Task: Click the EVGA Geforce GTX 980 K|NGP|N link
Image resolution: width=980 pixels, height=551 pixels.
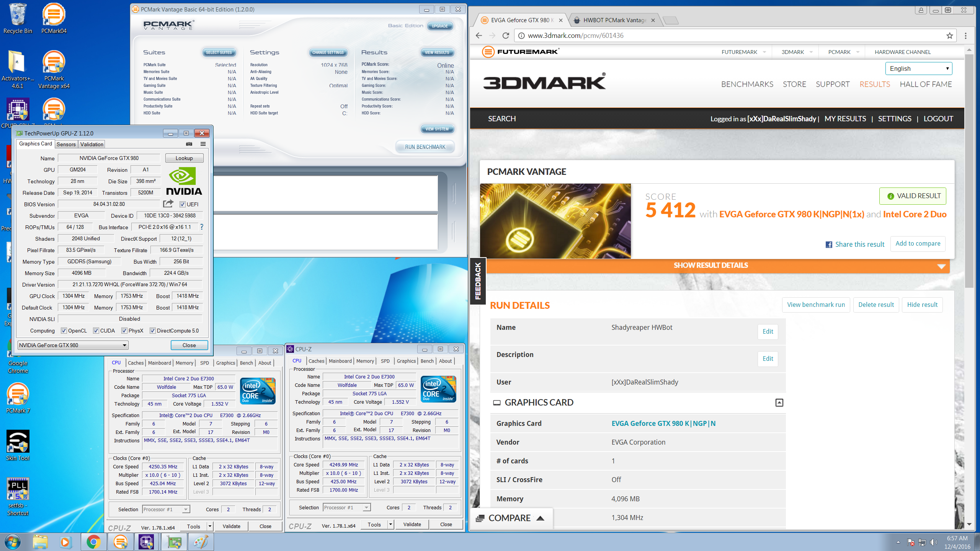Action: click(x=663, y=423)
